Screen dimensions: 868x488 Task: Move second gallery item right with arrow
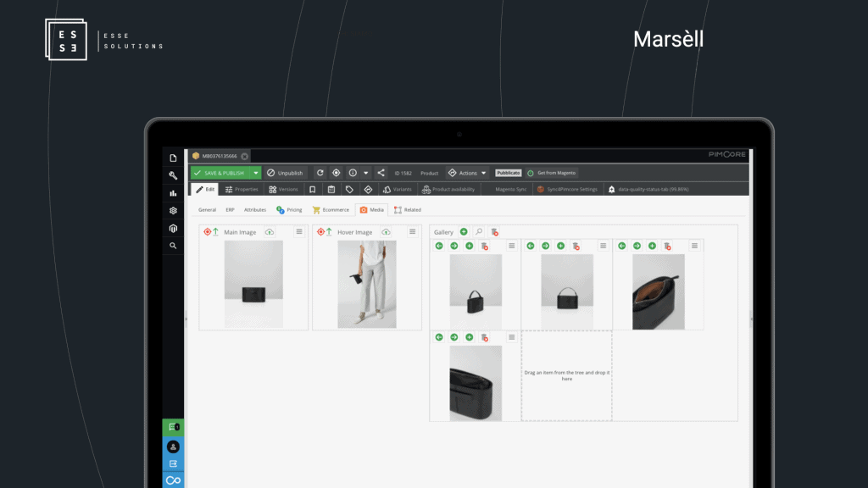click(546, 246)
